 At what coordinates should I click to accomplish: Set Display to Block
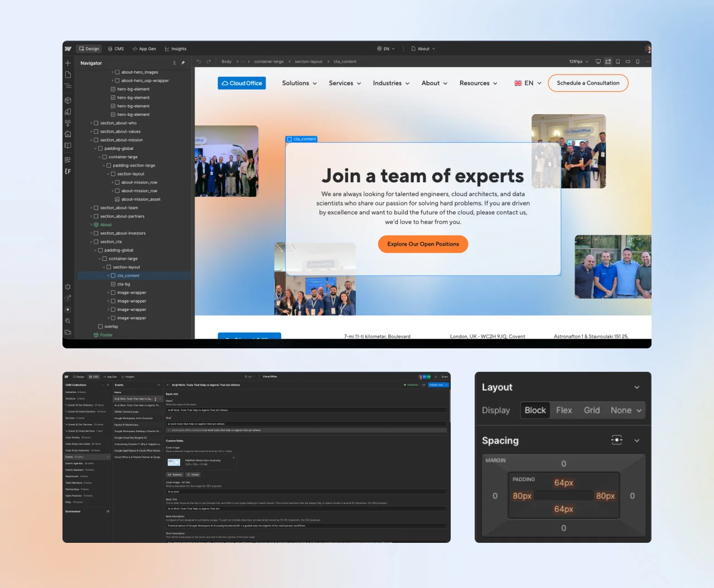(535, 410)
